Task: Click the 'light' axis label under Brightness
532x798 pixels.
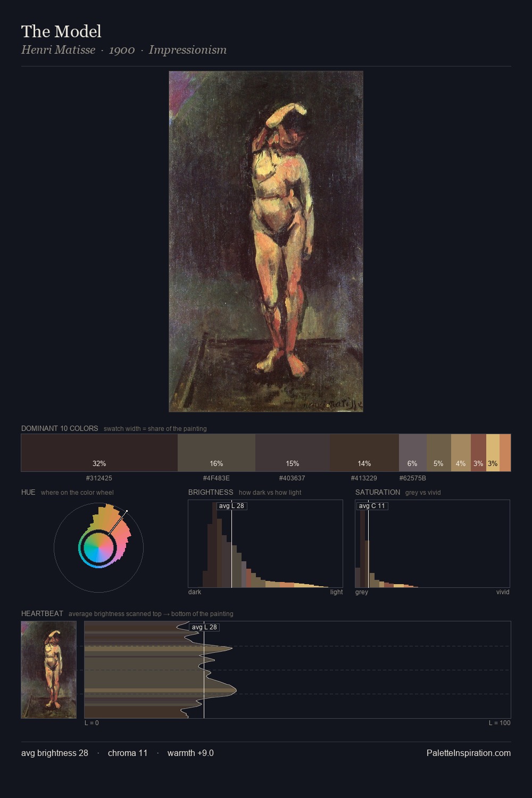Action: click(337, 592)
